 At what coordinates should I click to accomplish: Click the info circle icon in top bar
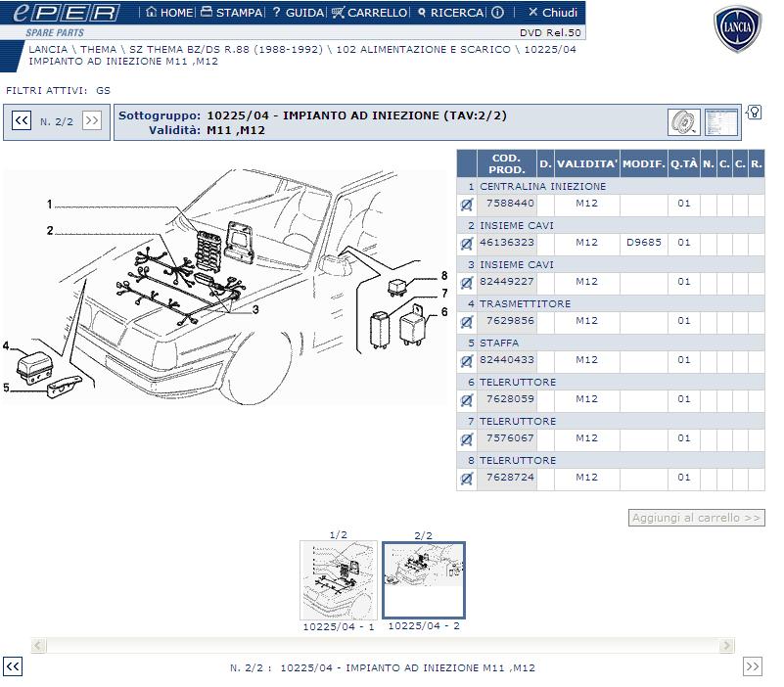[497, 12]
